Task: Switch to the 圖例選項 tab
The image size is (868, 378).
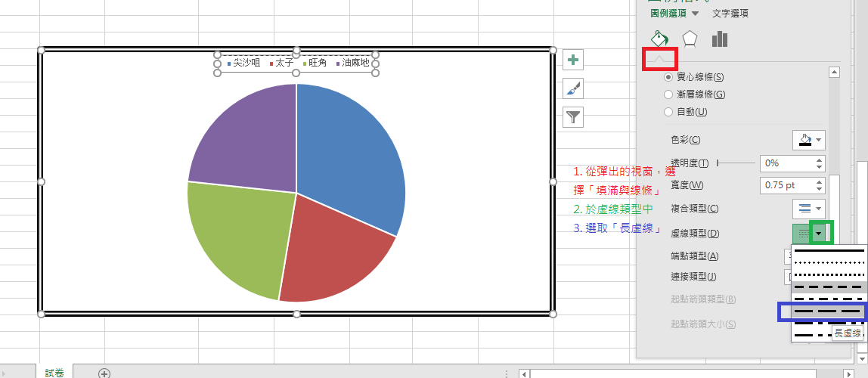Action: (669, 14)
